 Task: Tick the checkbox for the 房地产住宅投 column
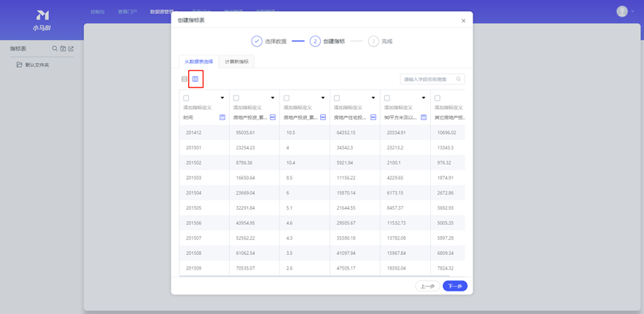(x=336, y=98)
